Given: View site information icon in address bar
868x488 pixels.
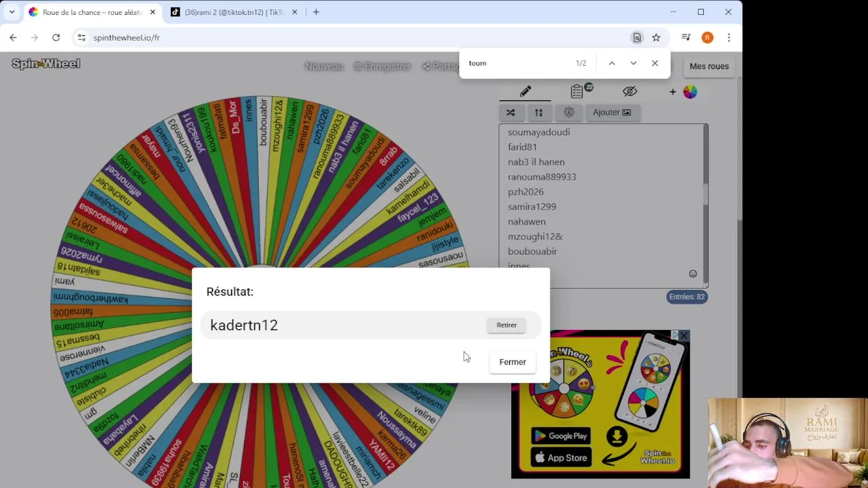Looking at the screenshot, I should click(x=81, y=38).
